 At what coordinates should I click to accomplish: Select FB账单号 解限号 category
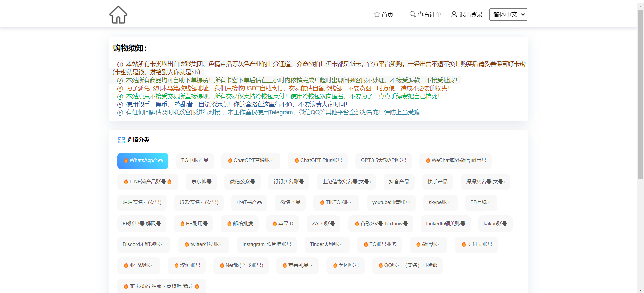point(142,224)
